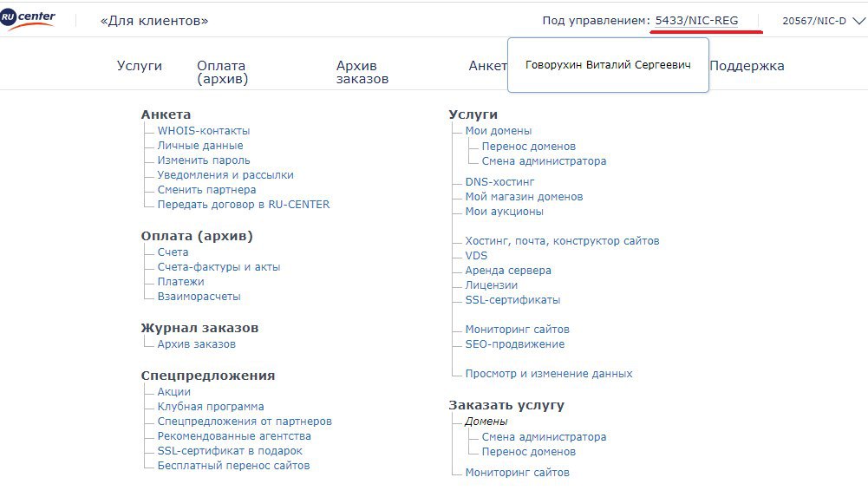
Task: Go to Изменить пароль
Action: pos(204,160)
